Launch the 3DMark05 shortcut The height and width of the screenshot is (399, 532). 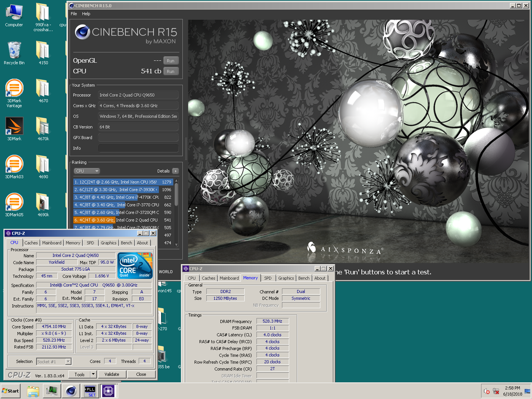(14, 205)
